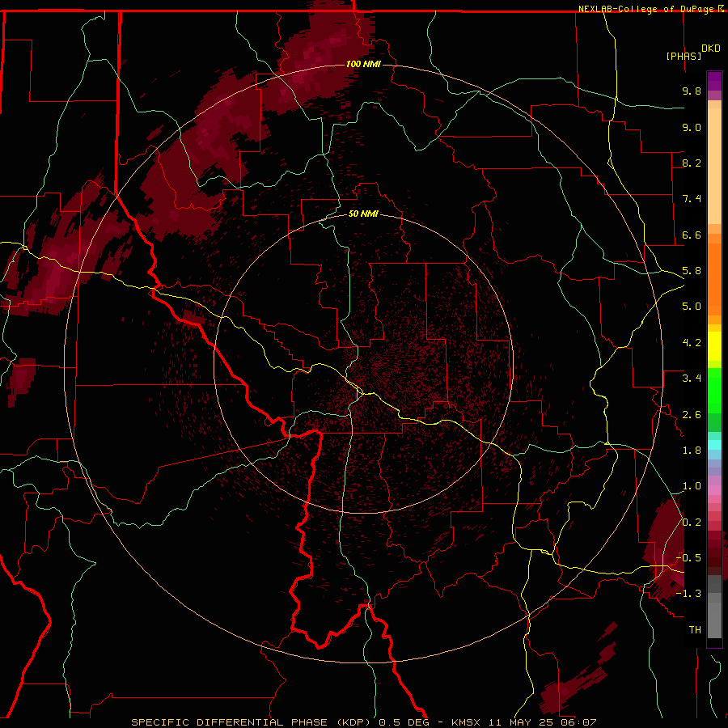Click the 5.0 scale value
This screenshot has height=728, width=728.
coord(692,307)
